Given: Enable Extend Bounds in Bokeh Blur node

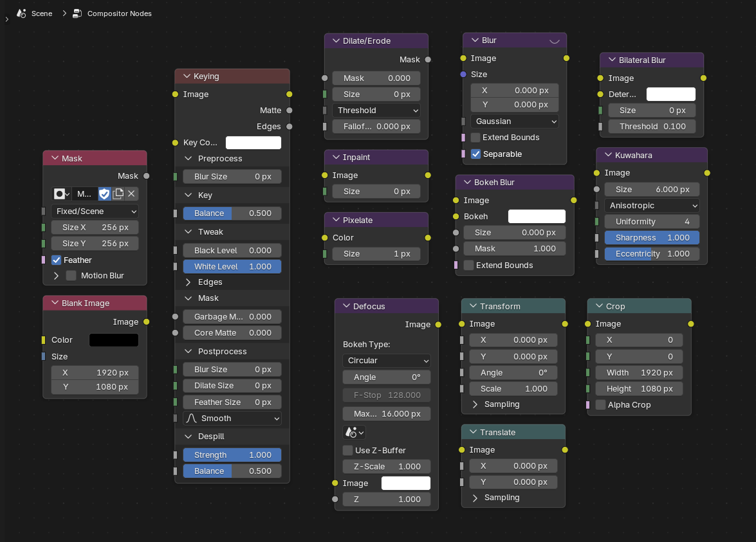Looking at the screenshot, I should [x=468, y=266].
